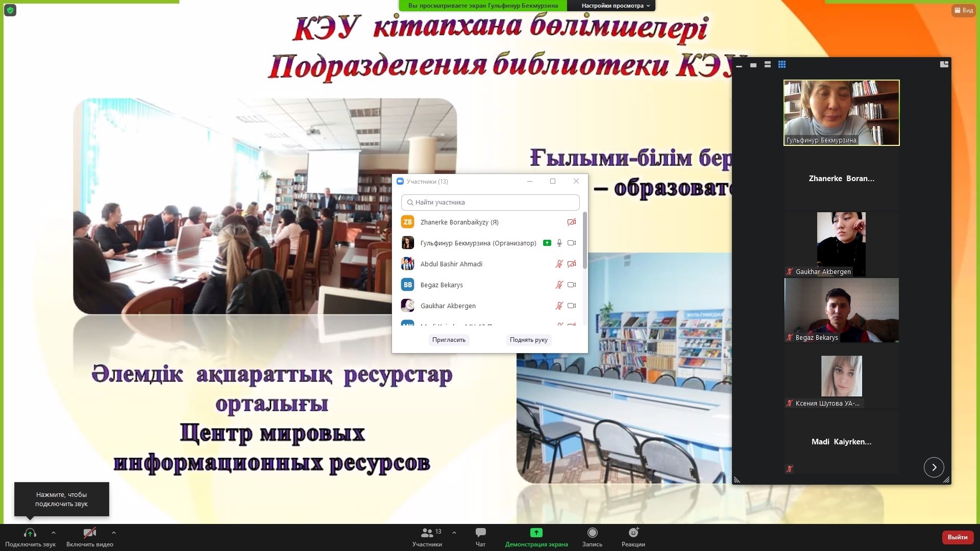980x551 pixels.
Task: Expand arrow next to video button
Action: pos(114,533)
